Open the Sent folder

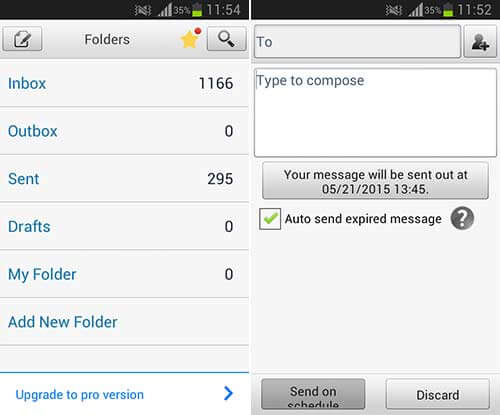[124, 179]
